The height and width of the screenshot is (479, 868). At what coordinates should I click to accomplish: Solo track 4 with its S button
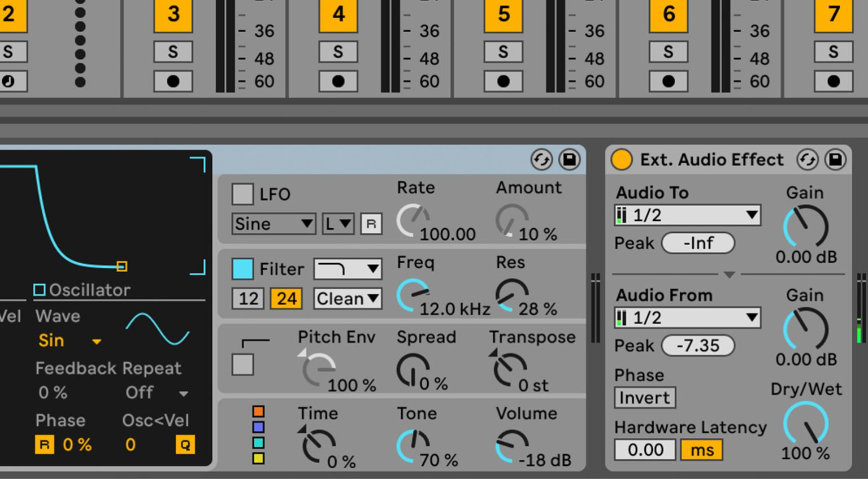338,52
